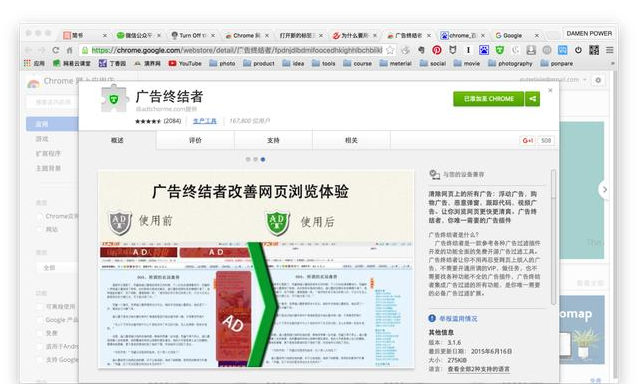
Task: Click the green shield ad-blocker extension icon
Action: tap(500, 50)
